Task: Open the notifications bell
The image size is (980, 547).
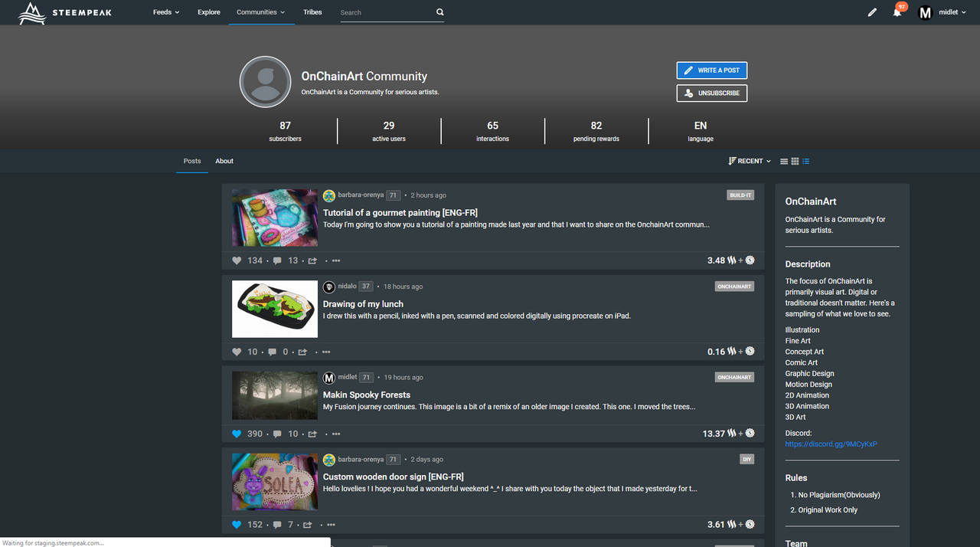Action: pos(897,12)
